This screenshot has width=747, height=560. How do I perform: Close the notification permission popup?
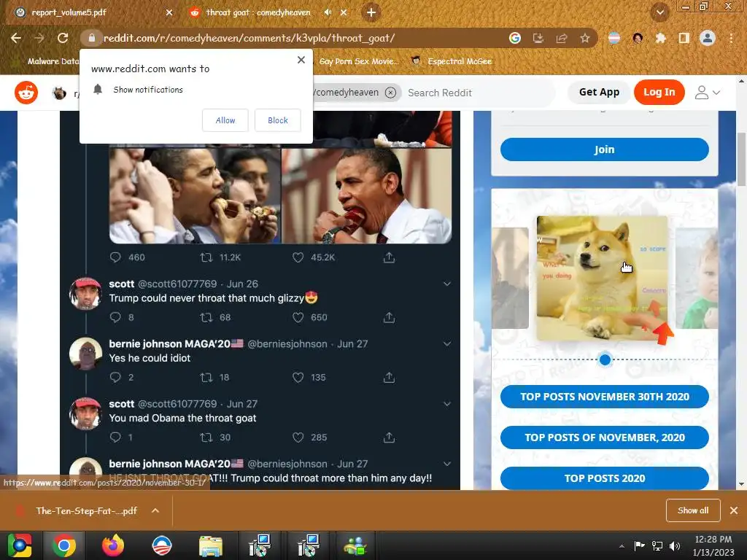301,60
